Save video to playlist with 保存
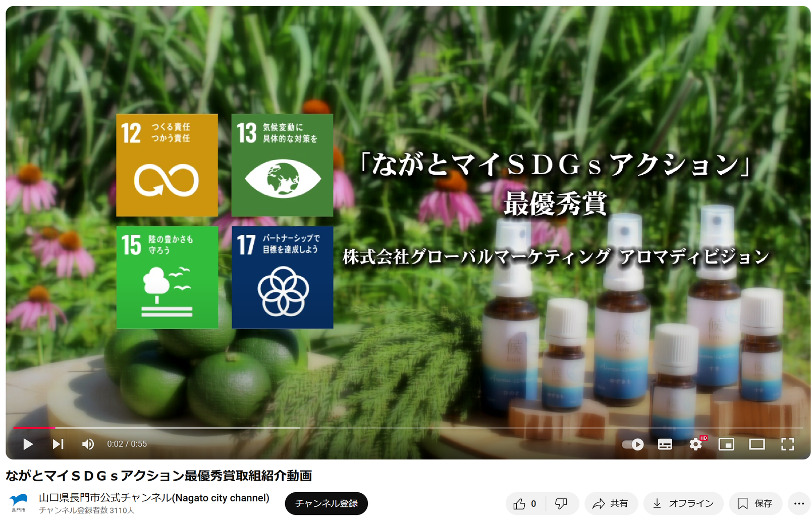Viewport: 812px width, 517px height. pyautogui.click(x=755, y=503)
